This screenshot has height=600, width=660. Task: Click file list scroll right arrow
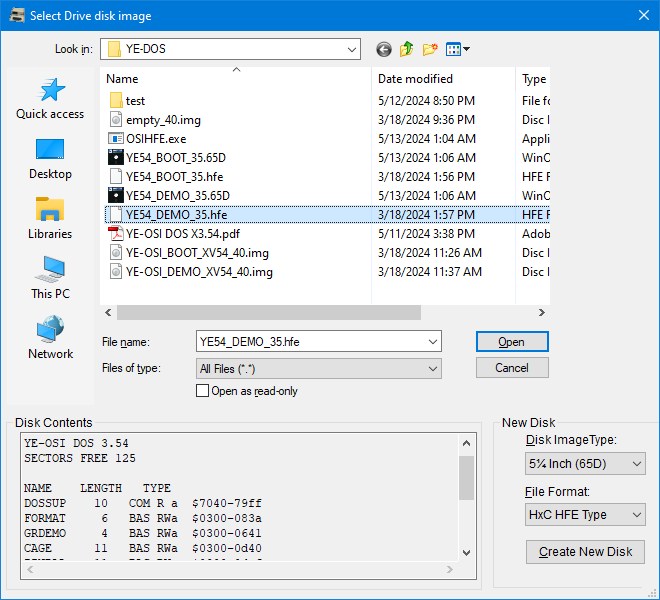[x=542, y=312]
